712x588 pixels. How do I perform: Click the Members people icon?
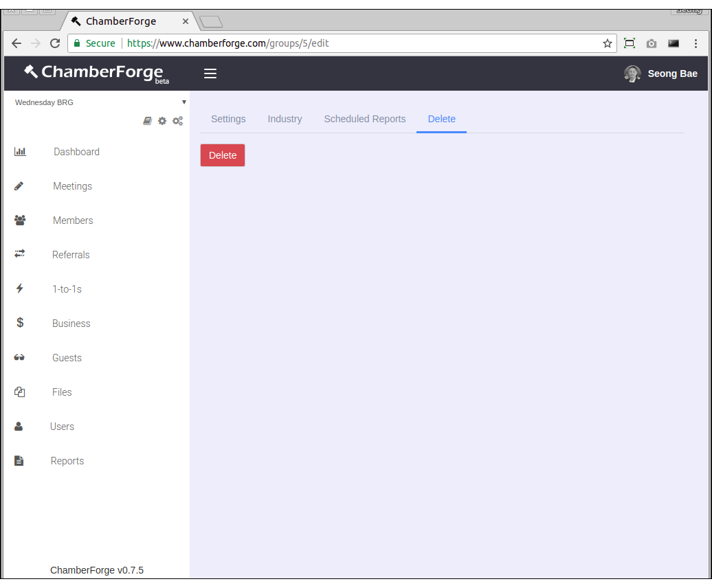click(20, 220)
